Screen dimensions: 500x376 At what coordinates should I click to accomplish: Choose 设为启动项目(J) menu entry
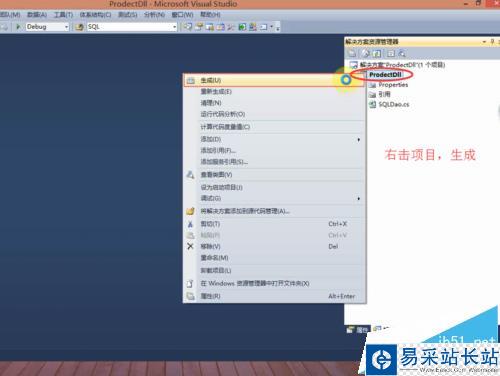tap(274, 187)
